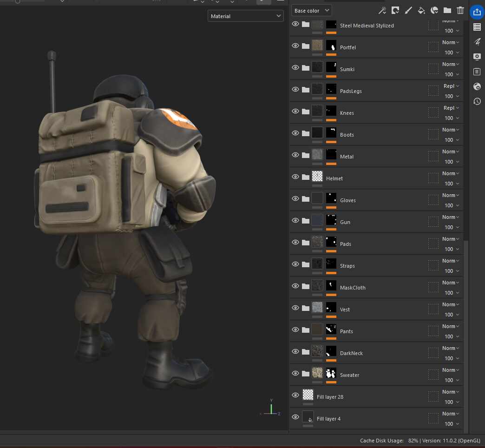485x448 pixels.
Task: Open the Display Settings monitor icon
Action: pos(477,57)
